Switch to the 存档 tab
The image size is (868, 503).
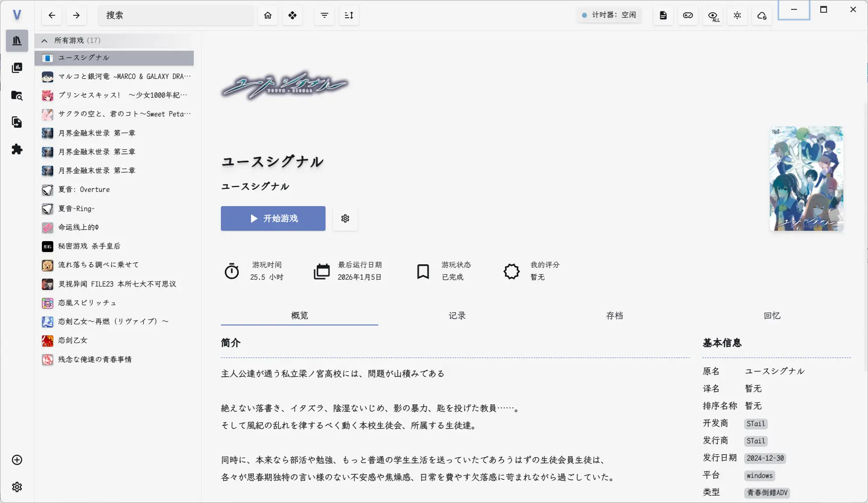pos(614,316)
